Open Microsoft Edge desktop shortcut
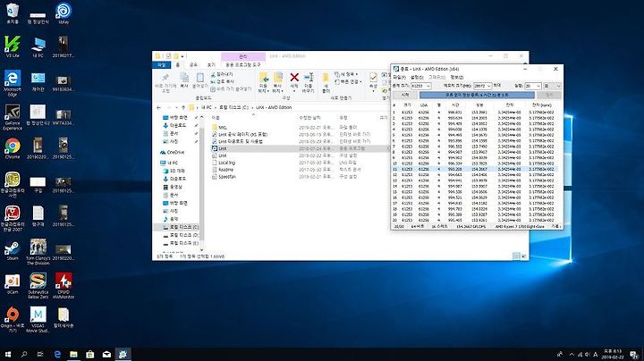644x361 pixels. coord(13,83)
